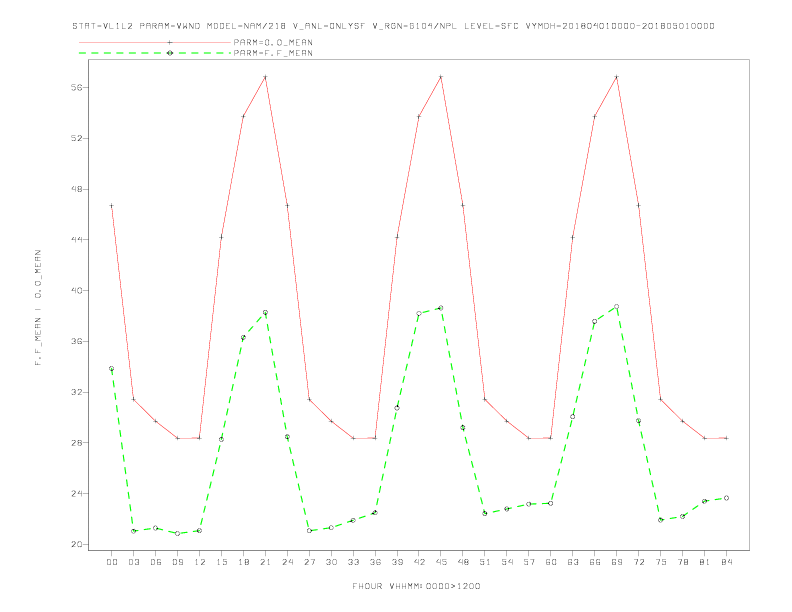Click red O.O_MEAN plus marker at hour 84
This screenshot has width=792, height=612.
click(727, 438)
